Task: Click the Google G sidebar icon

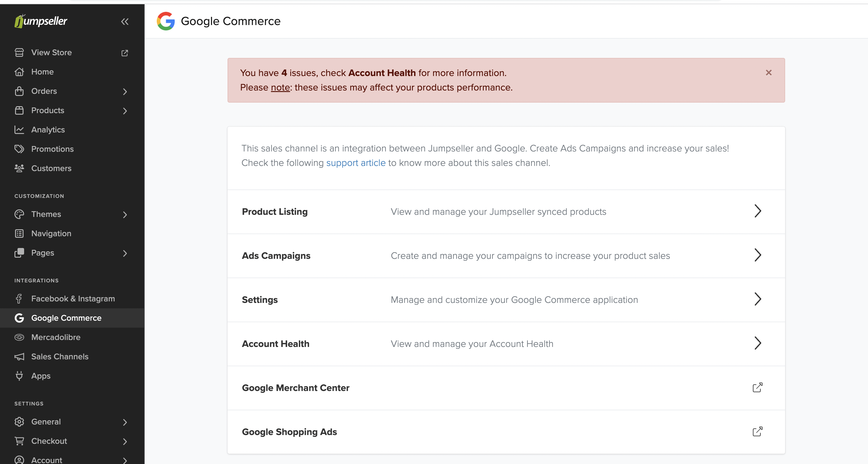Action: coord(19,318)
